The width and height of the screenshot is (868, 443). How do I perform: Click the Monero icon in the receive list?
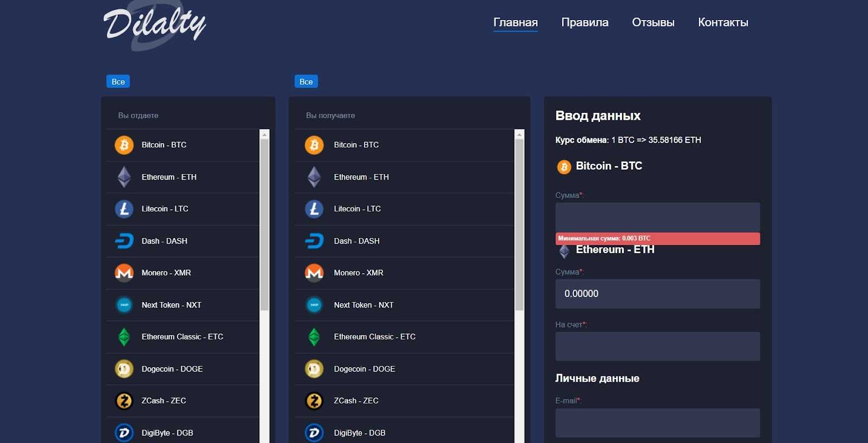(x=314, y=273)
